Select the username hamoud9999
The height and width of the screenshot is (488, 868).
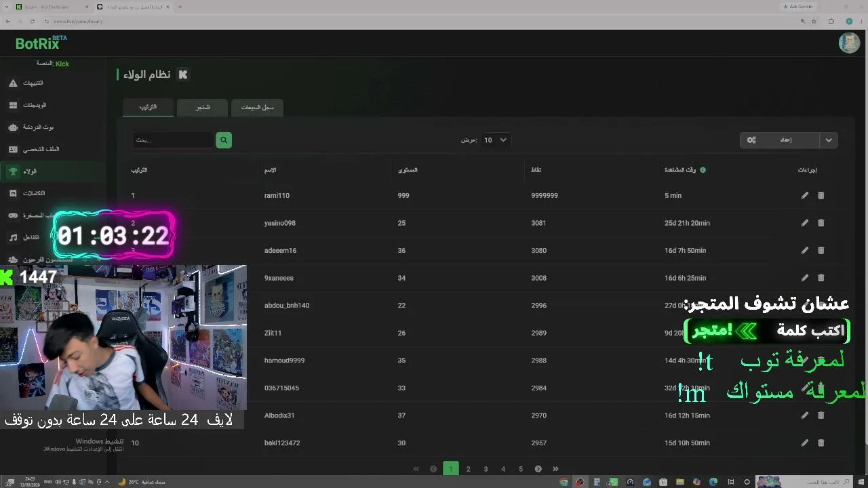click(x=284, y=360)
